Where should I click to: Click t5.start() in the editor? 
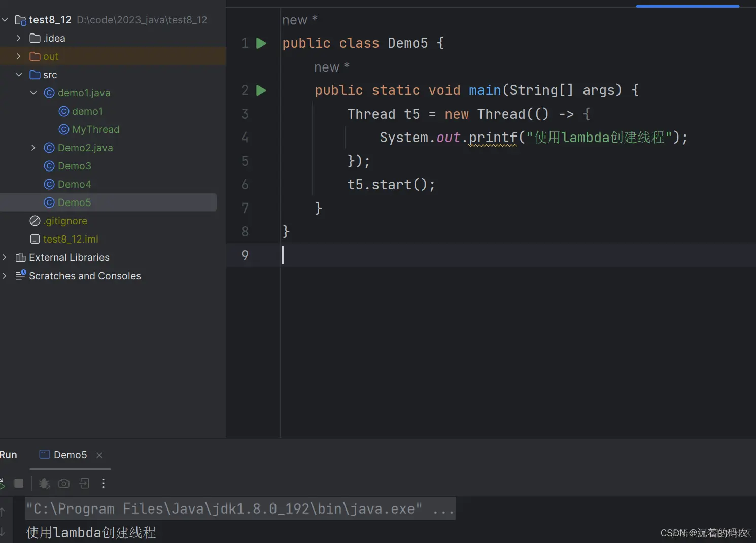pyautogui.click(x=391, y=184)
